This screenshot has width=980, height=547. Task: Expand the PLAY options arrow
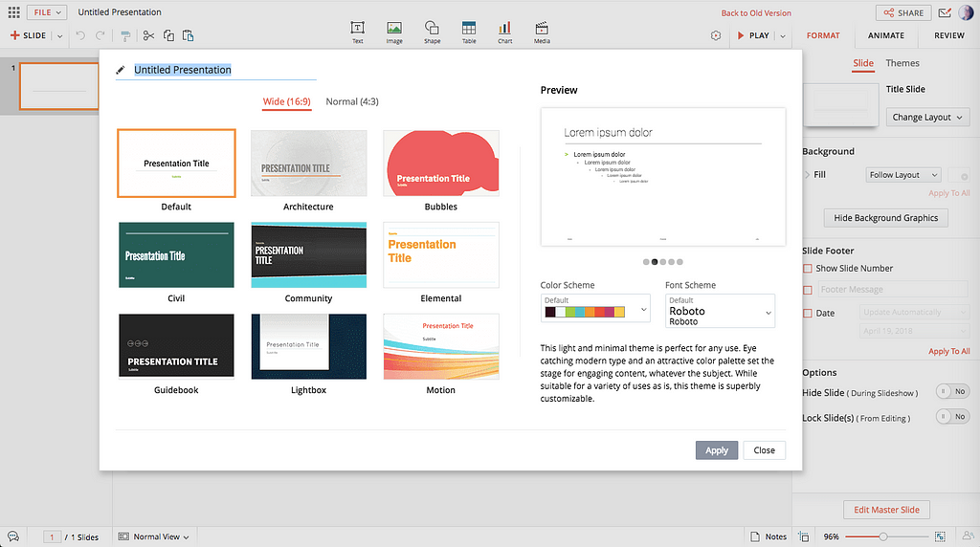coord(783,36)
